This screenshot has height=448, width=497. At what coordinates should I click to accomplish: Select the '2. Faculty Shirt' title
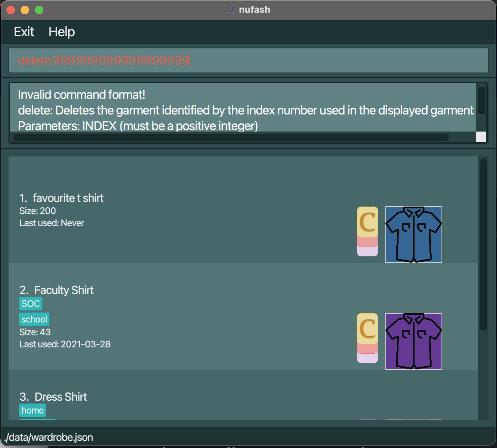pyautogui.click(x=57, y=290)
